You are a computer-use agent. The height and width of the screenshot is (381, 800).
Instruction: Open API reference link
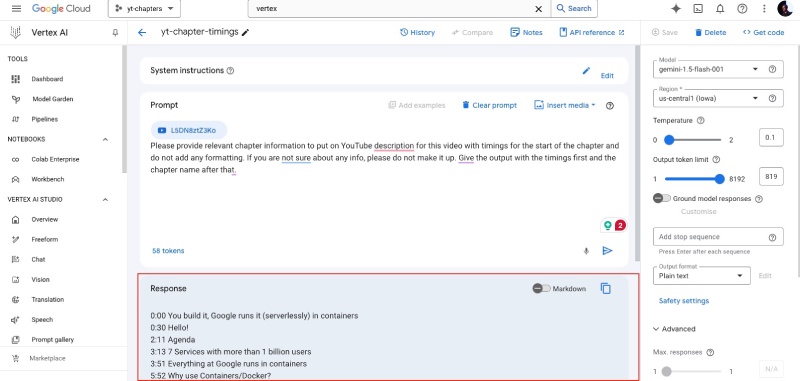click(x=592, y=33)
